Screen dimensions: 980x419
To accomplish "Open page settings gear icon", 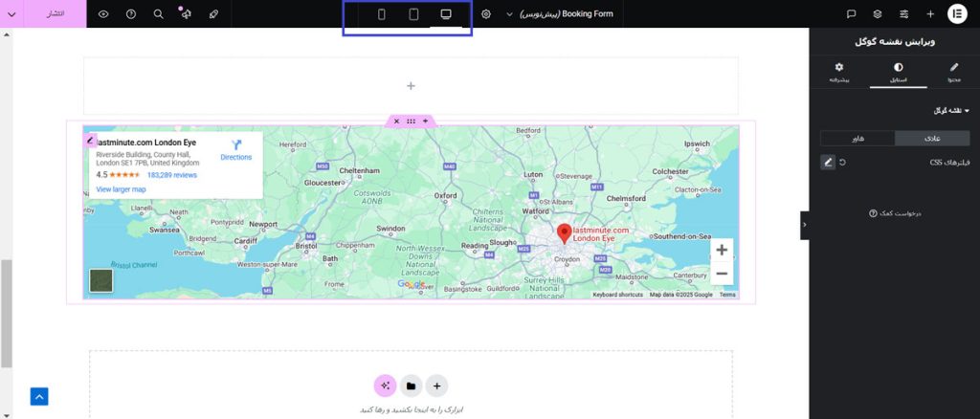I will (x=486, y=14).
